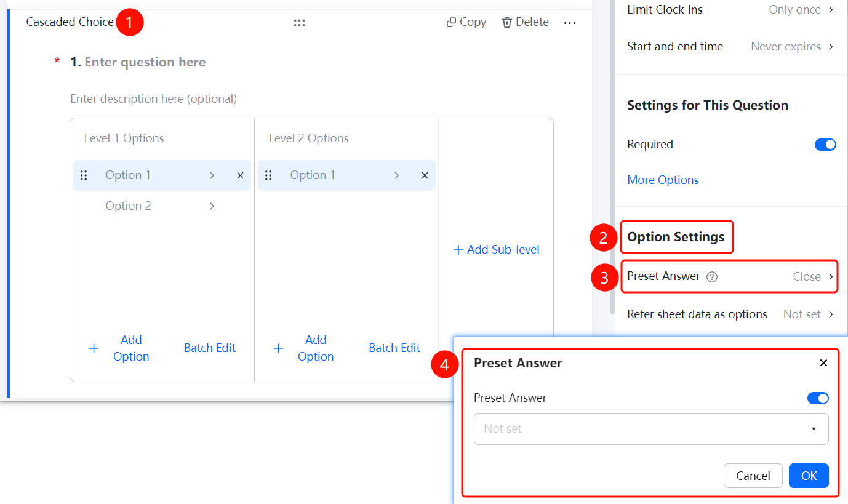The height and width of the screenshot is (504, 848).
Task: Click the More Options link
Action: (x=663, y=180)
